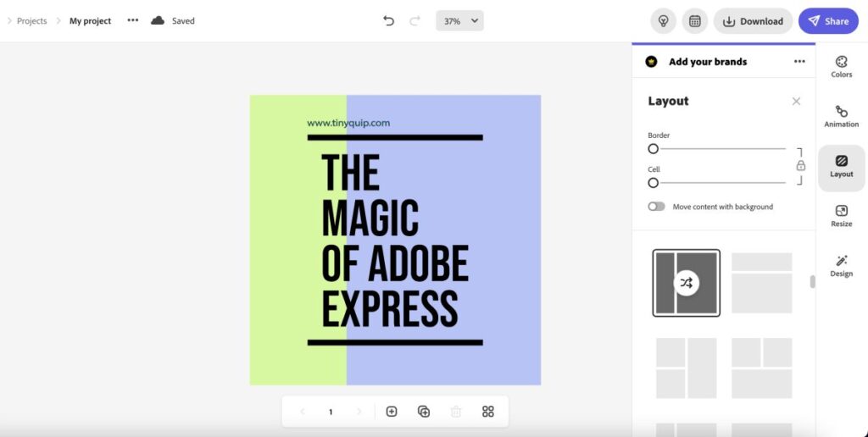868x437 pixels.
Task: Shuffle the selected two-column layout
Action: click(687, 283)
